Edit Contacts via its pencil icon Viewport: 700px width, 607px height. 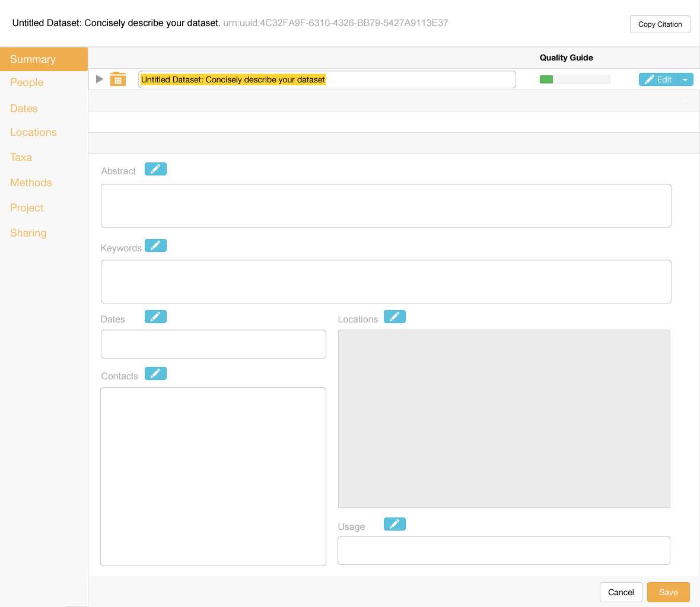point(155,374)
